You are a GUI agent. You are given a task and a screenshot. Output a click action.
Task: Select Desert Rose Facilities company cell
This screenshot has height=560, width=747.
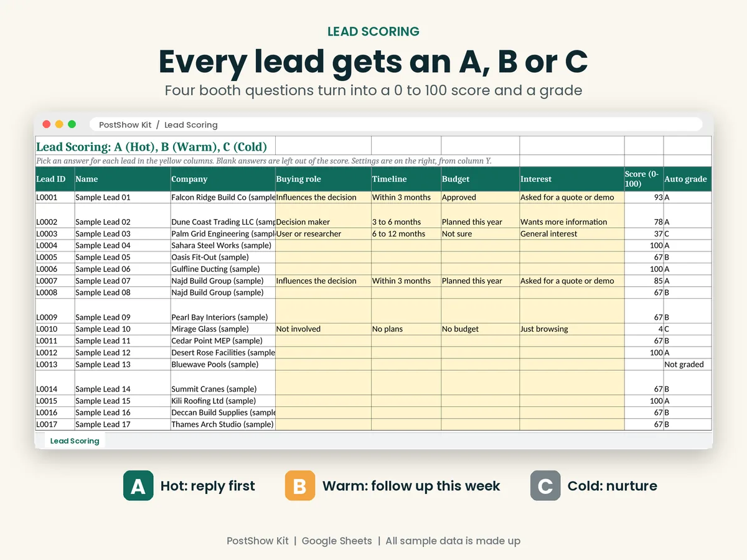[x=223, y=353]
